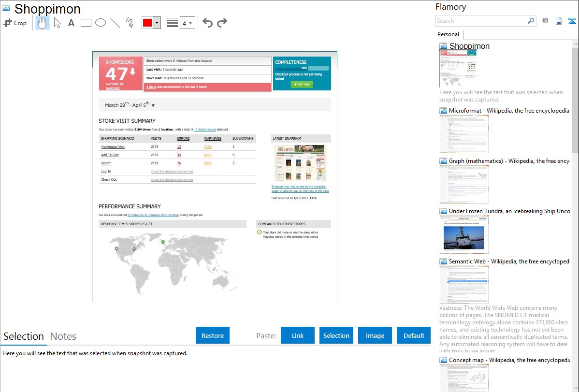Pick the freehand scribble tool
This screenshot has height=392, width=579.
point(130,23)
